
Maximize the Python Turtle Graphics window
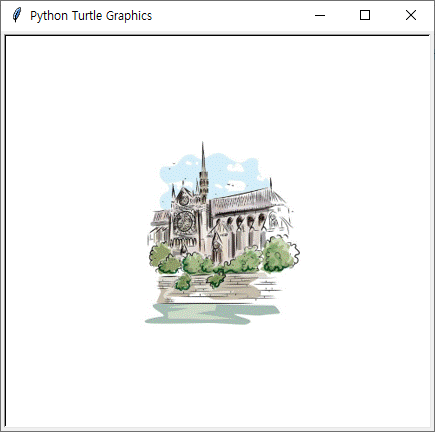(365, 15)
